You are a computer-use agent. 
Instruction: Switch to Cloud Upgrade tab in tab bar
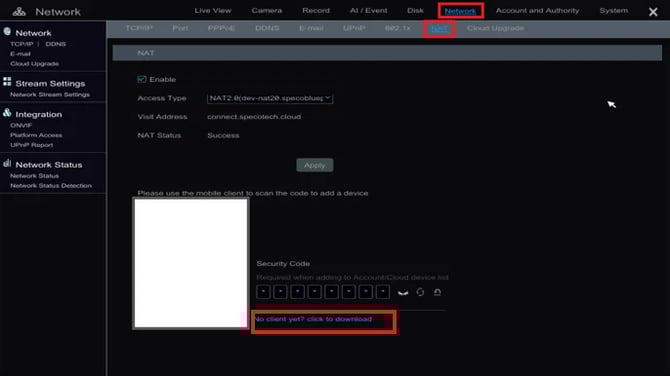[x=495, y=28]
